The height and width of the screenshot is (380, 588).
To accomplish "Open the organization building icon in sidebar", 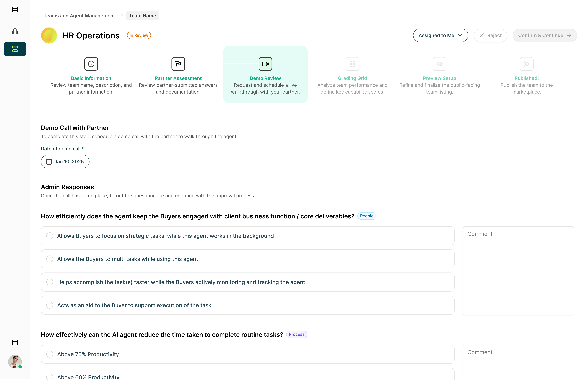I will 15,31.
